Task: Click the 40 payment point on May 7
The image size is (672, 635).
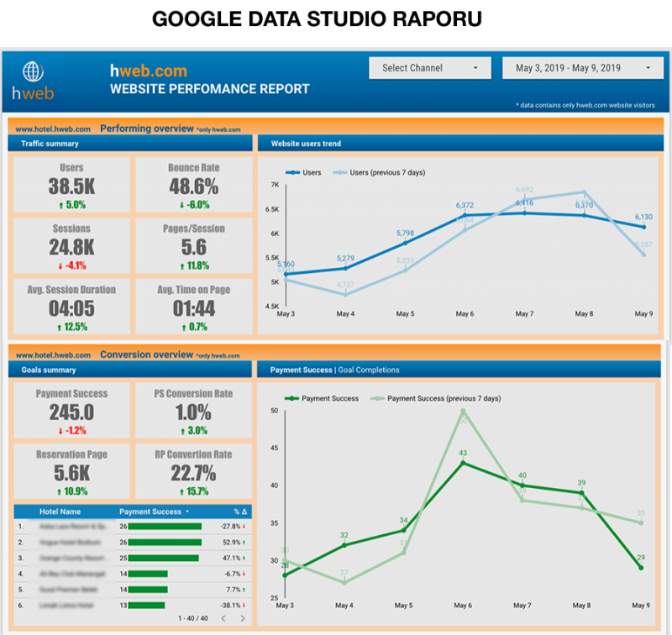Action: click(x=522, y=485)
